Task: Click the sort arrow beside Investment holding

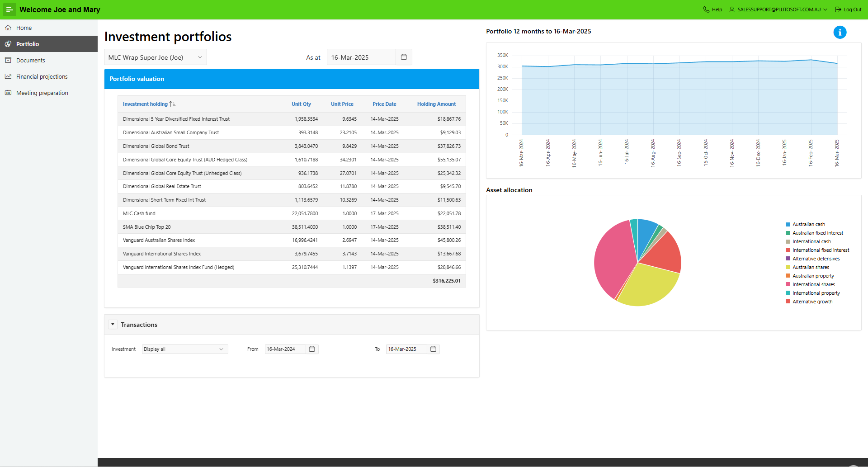Action: tap(172, 104)
